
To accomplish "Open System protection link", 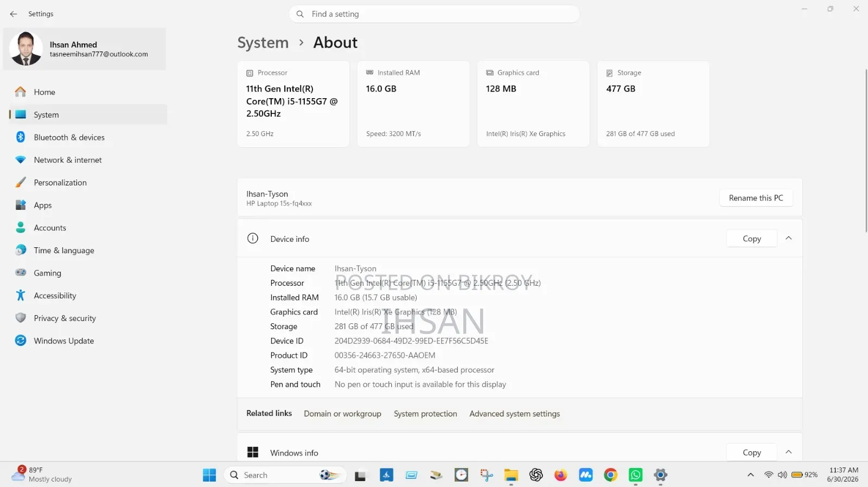I will point(425,414).
